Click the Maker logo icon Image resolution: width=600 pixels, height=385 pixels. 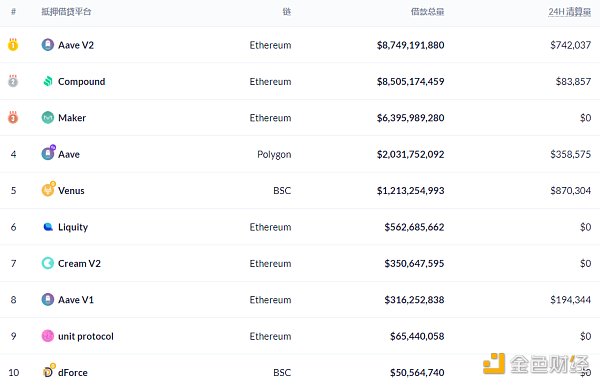coord(47,117)
